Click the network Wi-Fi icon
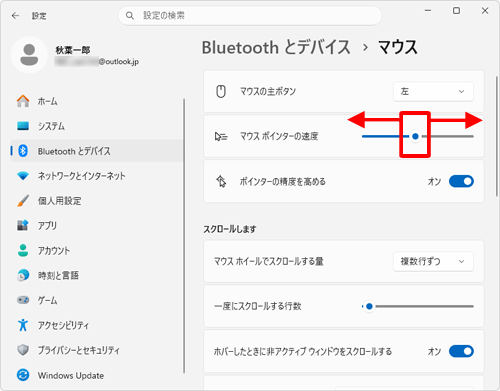Viewport: 500px width, 391px height. coord(23,176)
